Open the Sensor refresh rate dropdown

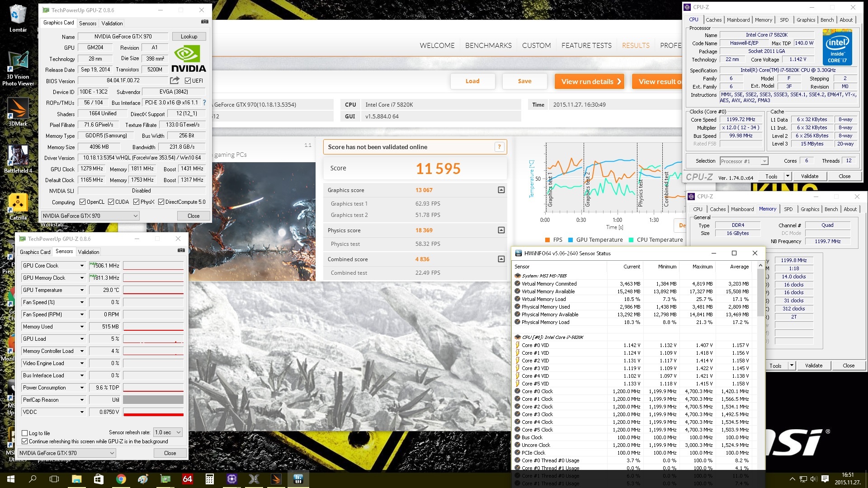[168, 432]
